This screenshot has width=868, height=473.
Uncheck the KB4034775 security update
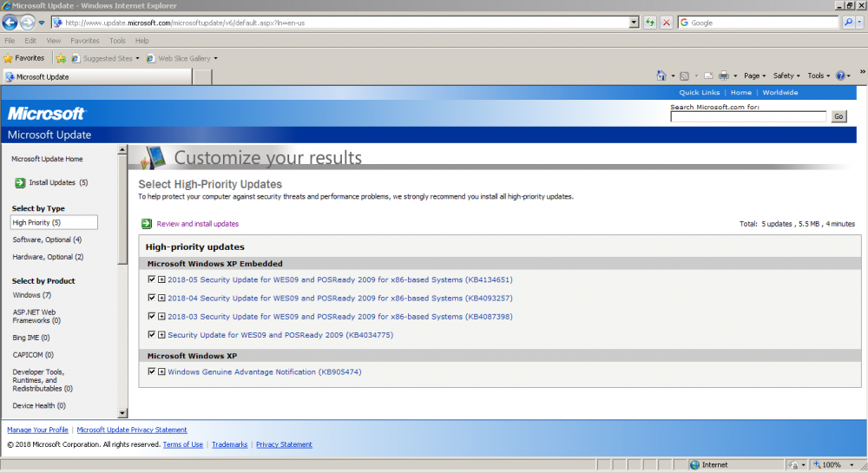click(152, 334)
